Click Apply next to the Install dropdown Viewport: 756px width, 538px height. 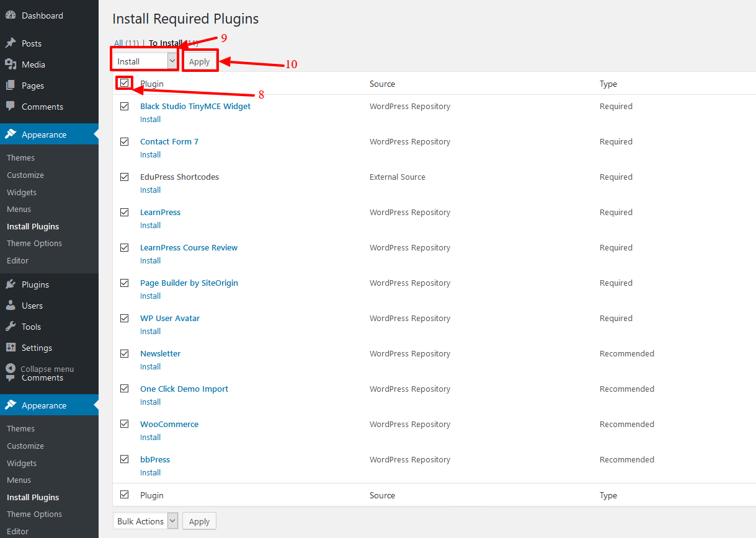tap(199, 61)
